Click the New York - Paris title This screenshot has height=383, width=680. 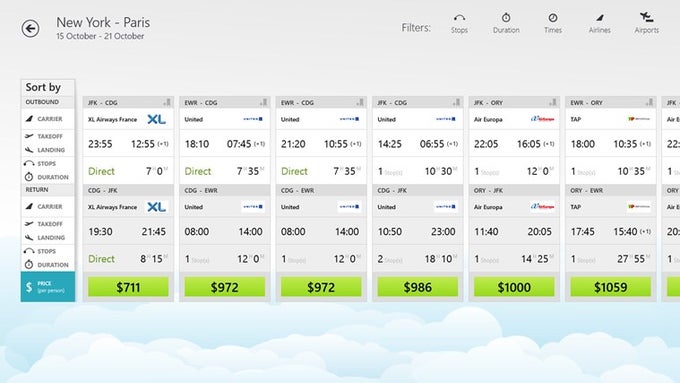pos(103,22)
